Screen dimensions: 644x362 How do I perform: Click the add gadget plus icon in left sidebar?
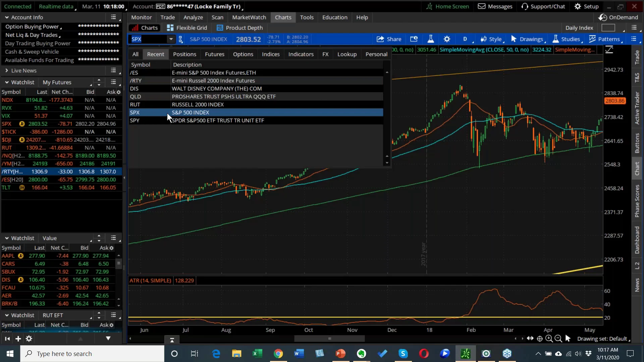18,339
